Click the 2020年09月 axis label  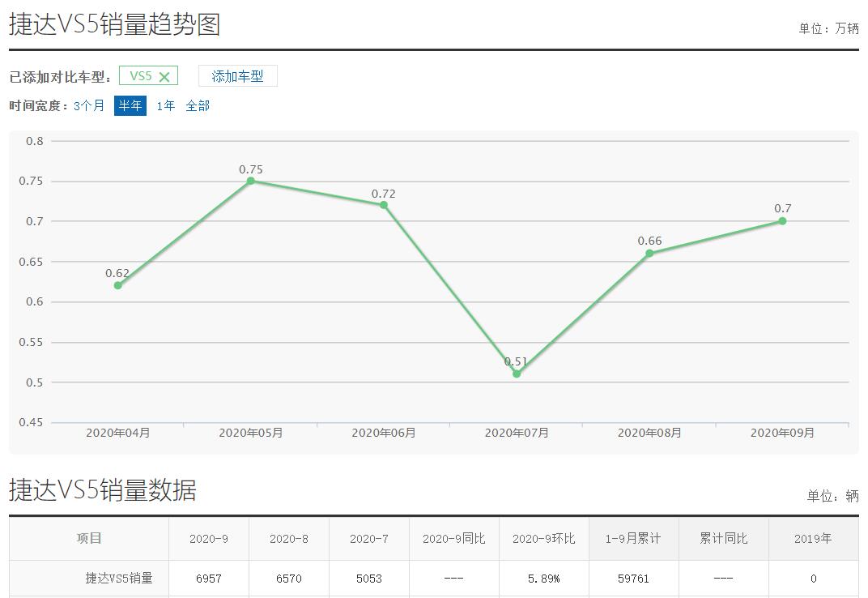pos(782,433)
